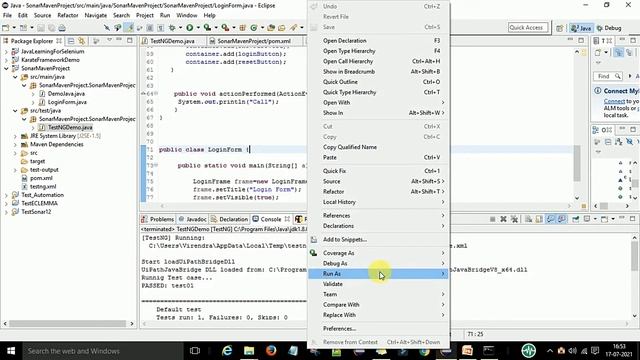
Task: Open the Package Explorer view menu arrow
Action: point(109,40)
